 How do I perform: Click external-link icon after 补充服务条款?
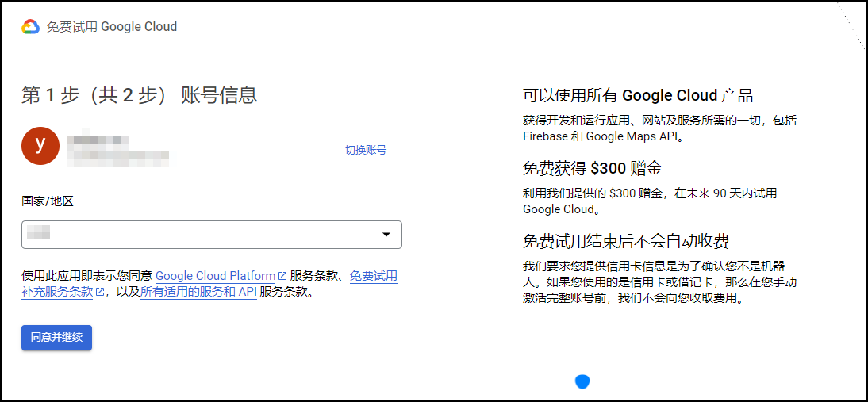click(x=100, y=292)
